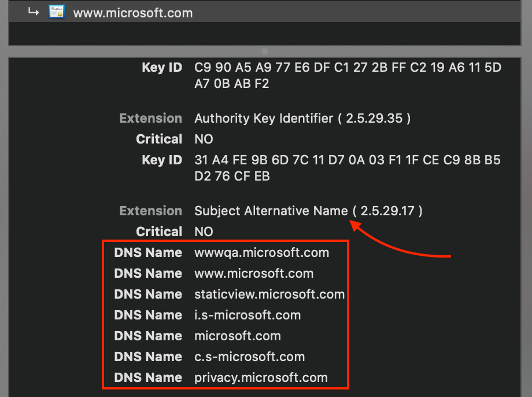Image resolution: width=532 pixels, height=397 pixels.
Task: Click the certificate icon beside www.microsoft.com
Action: click(x=56, y=11)
